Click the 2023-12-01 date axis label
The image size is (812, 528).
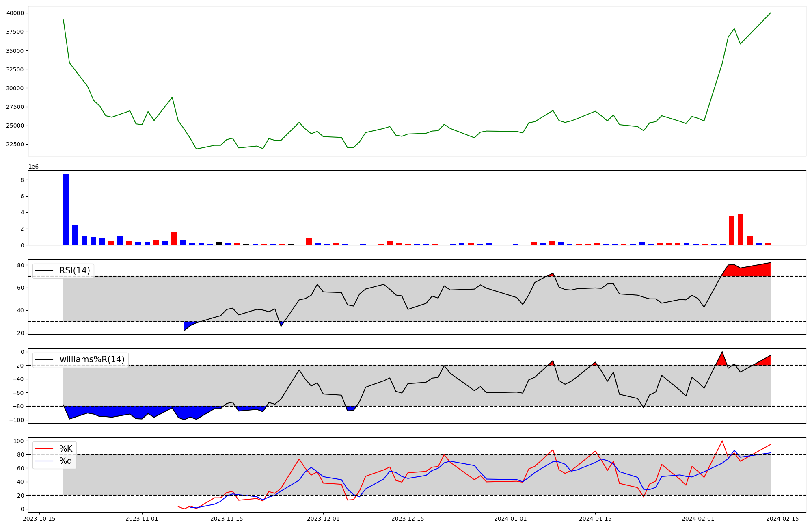323,519
